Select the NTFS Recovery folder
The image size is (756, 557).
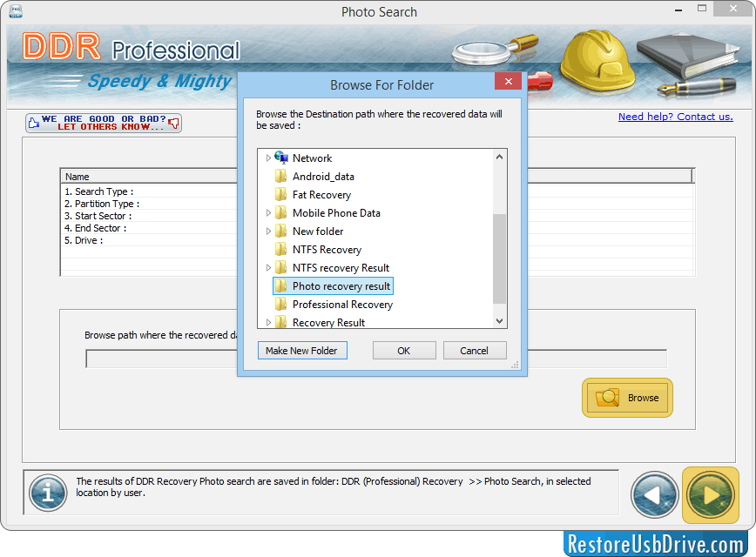(327, 250)
